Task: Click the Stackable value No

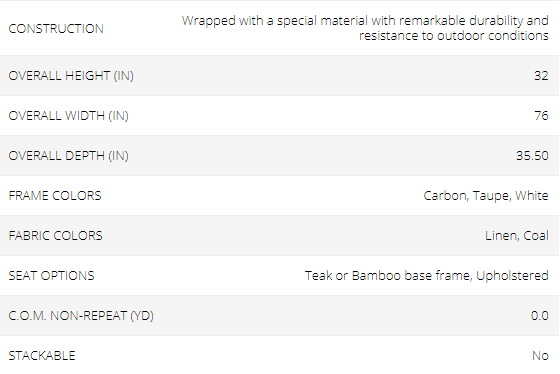Action: [540, 356]
